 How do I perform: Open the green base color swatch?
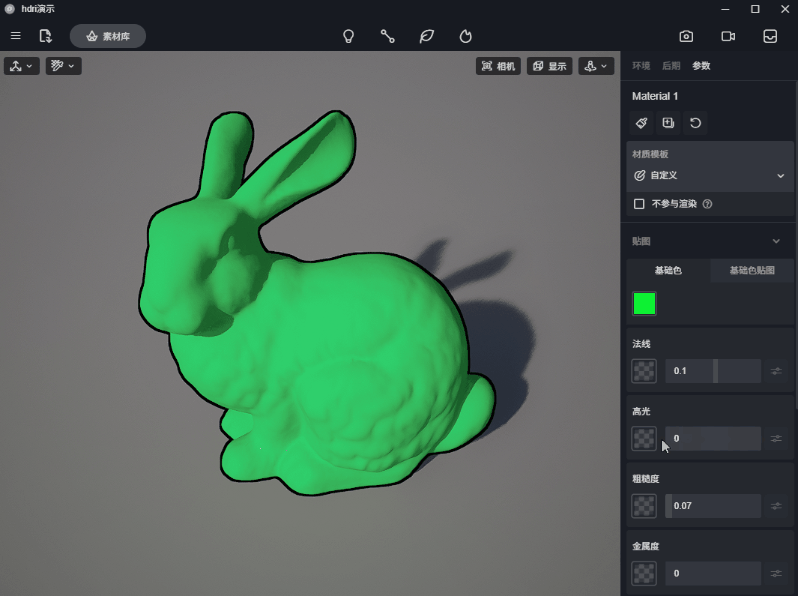point(644,304)
